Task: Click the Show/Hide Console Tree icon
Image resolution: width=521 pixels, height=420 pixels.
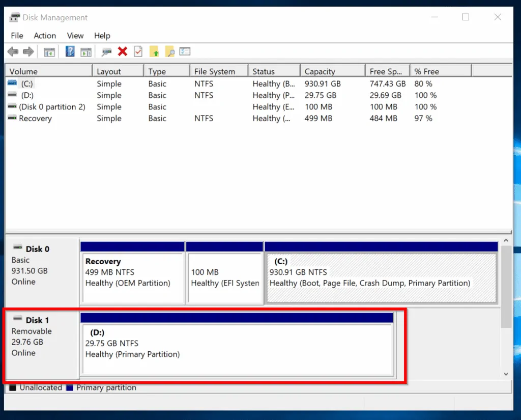Action: [x=49, y=51]
